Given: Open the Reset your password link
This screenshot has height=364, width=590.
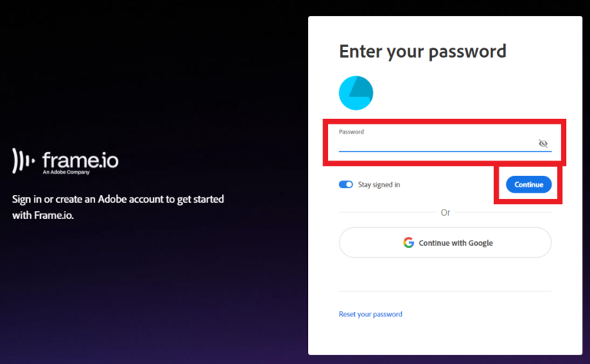Looking at the screenshot, I should [x=370, y=314].
